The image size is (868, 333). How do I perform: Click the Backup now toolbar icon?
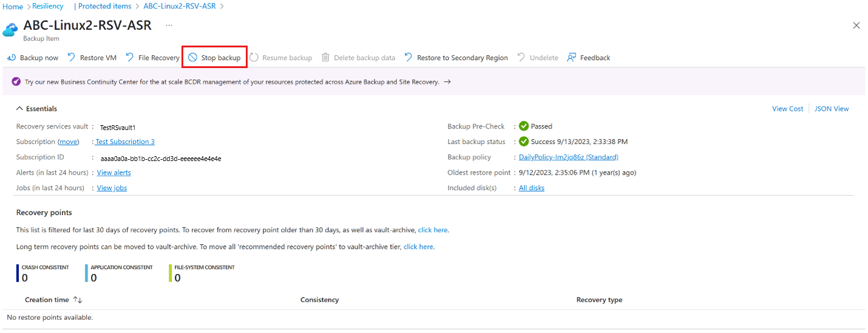(x=11, y=58)
